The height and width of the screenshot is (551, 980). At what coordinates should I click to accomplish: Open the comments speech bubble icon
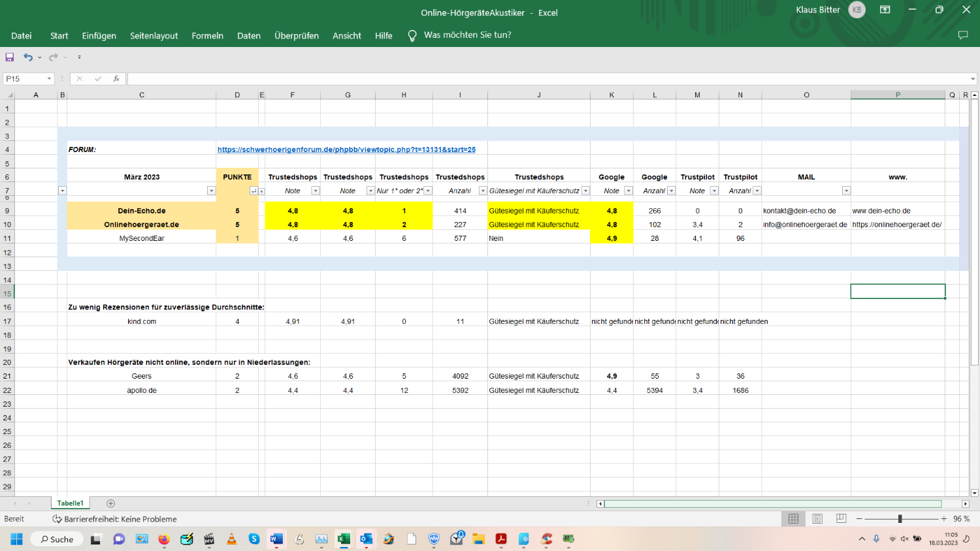pos(962,35)
